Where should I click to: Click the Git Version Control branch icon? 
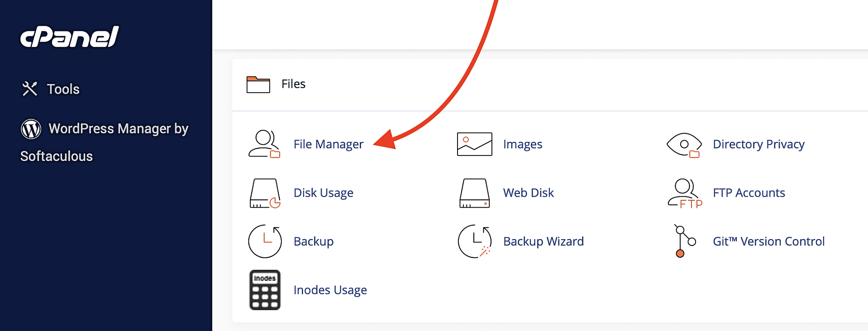tap(685, 241)
